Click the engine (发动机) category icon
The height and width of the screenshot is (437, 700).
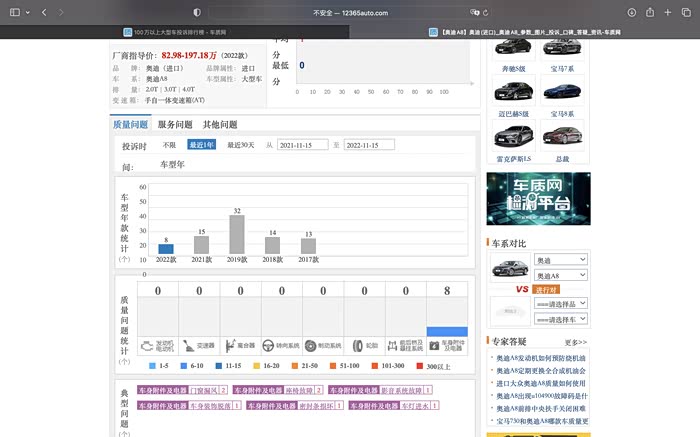tap(148, 345)
